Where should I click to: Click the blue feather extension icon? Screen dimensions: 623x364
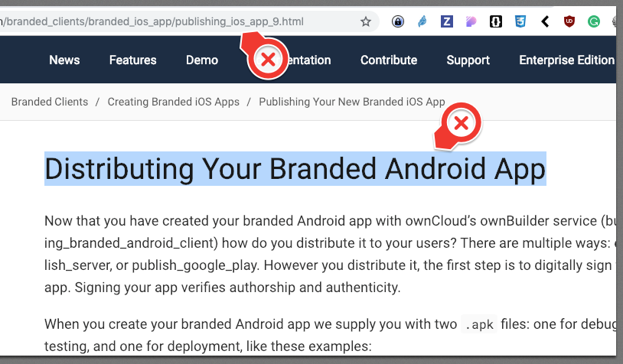[x=422, y=21]
